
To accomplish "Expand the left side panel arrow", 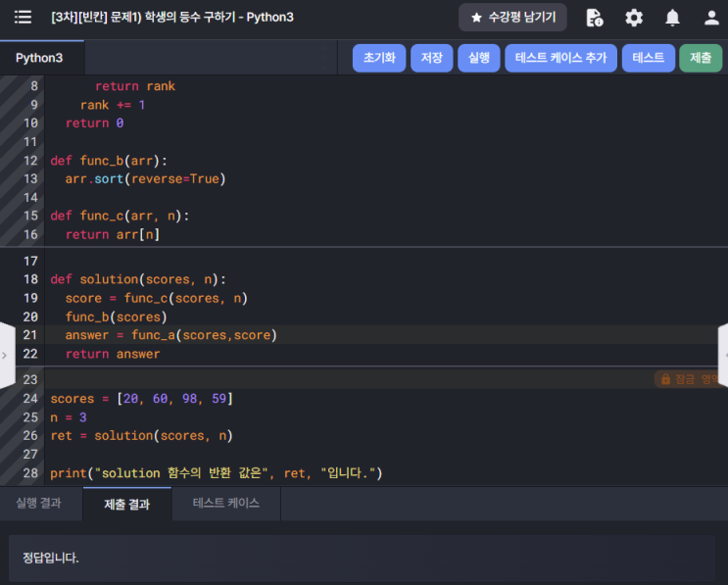I will click(6, 355).
